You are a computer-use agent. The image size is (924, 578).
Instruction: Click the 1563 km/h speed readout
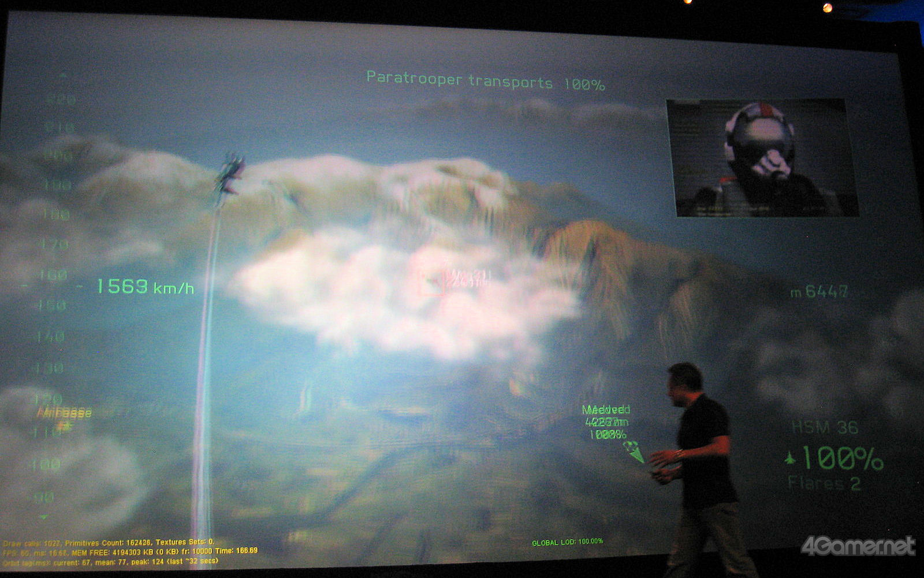(x=144, y=286)
